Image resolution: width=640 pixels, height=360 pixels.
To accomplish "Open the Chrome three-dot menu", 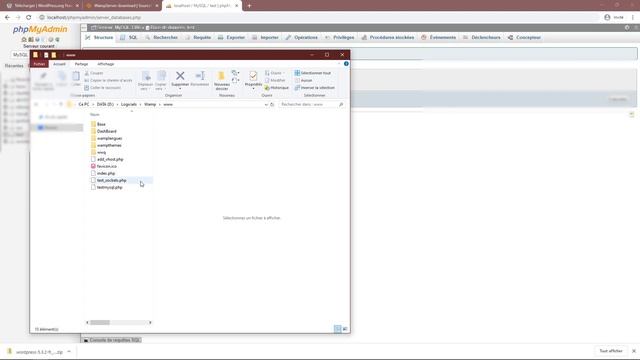I will [x=633, y=17].
